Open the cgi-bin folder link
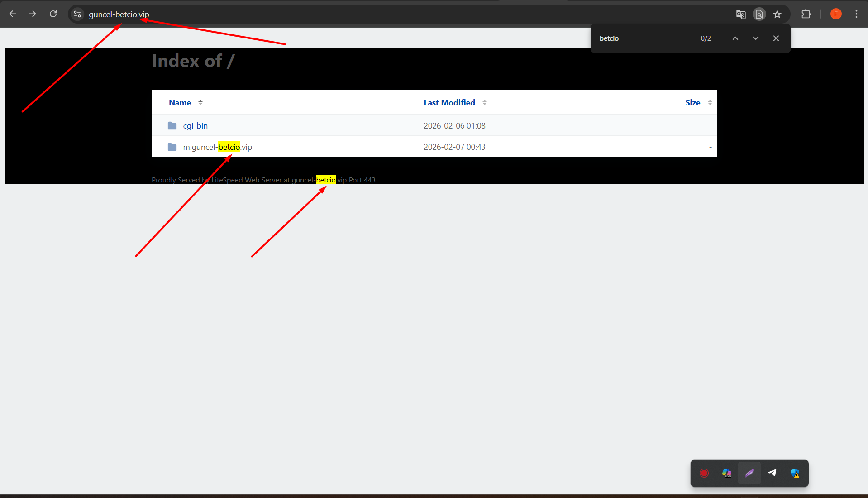The image size is (868, 498). pos(196,126)
